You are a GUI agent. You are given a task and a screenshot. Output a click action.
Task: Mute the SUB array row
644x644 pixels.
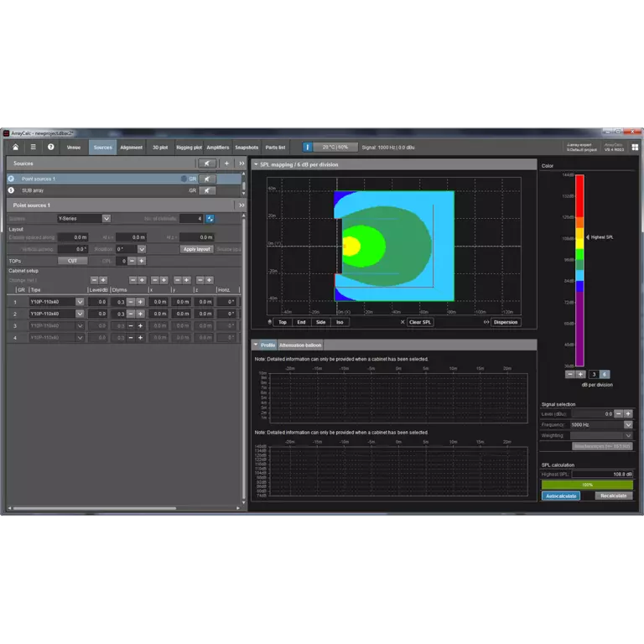[206, 190]
